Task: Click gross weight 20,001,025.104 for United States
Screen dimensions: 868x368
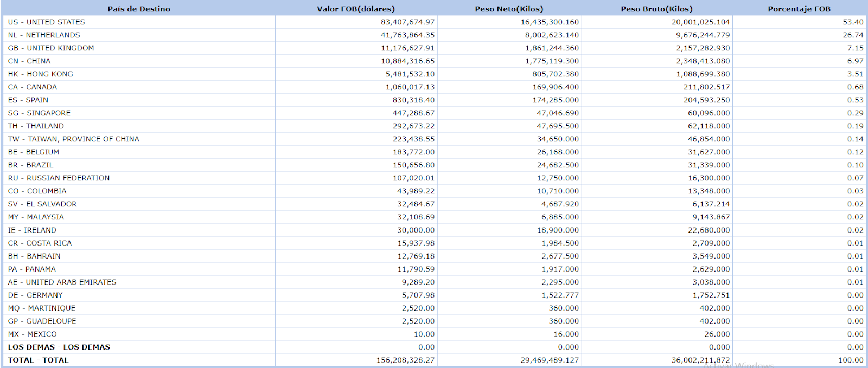Action: (x=700, y=22)
